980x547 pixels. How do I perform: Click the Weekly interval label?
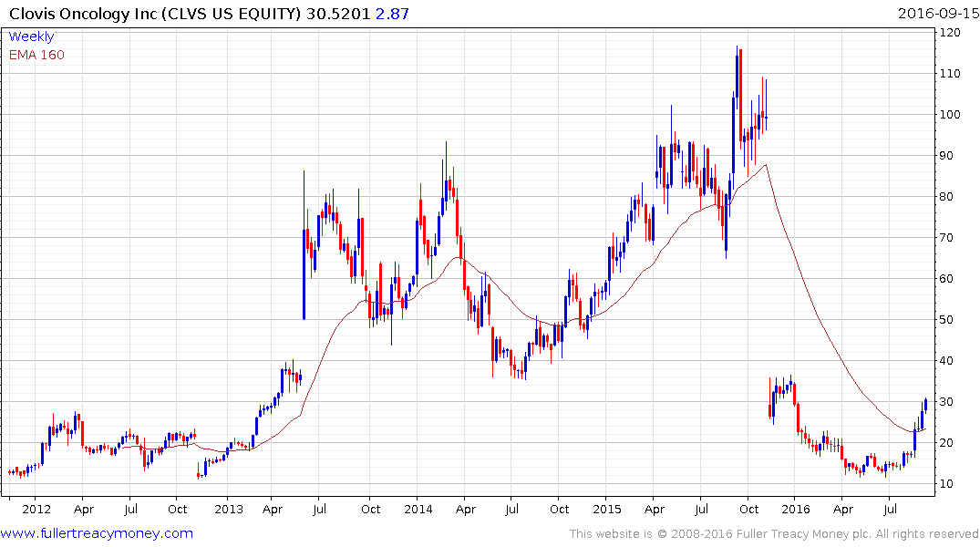click(31, 36)
